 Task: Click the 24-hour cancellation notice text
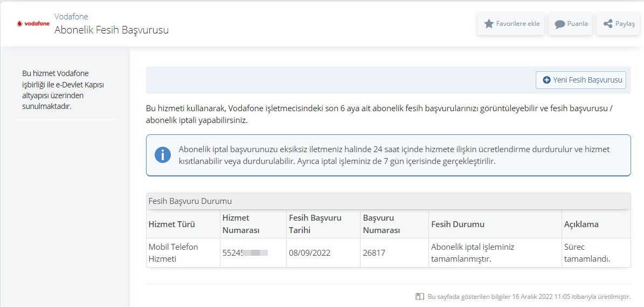point(394,155)
